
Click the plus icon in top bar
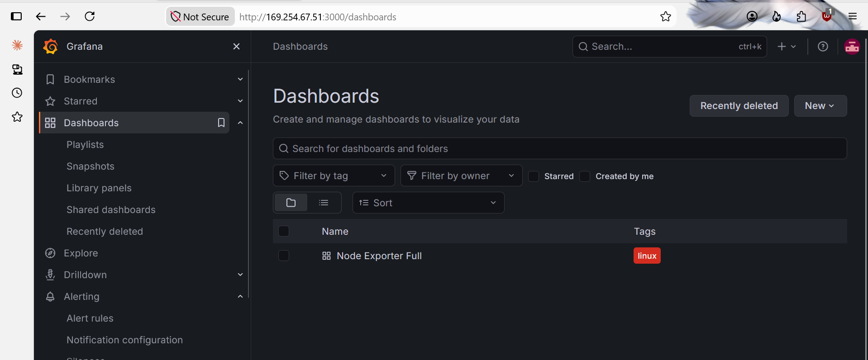point(782,47)
